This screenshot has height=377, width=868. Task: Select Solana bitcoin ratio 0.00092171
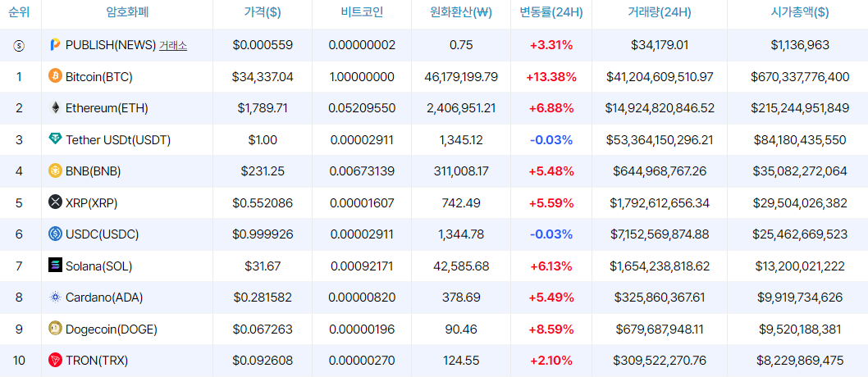coord(362,266)
